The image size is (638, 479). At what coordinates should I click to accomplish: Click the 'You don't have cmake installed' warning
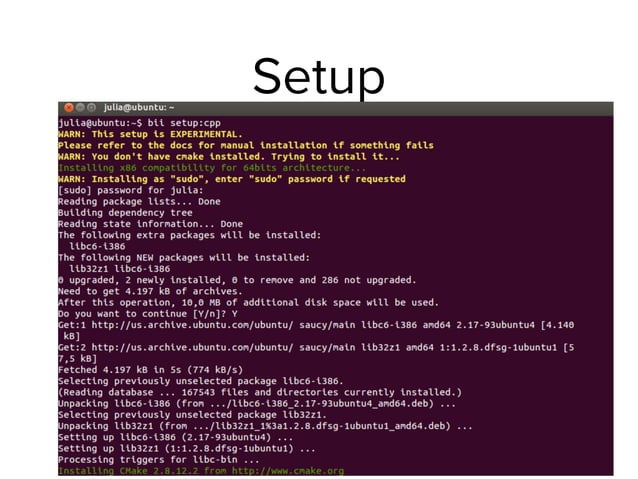coord(229,157)
